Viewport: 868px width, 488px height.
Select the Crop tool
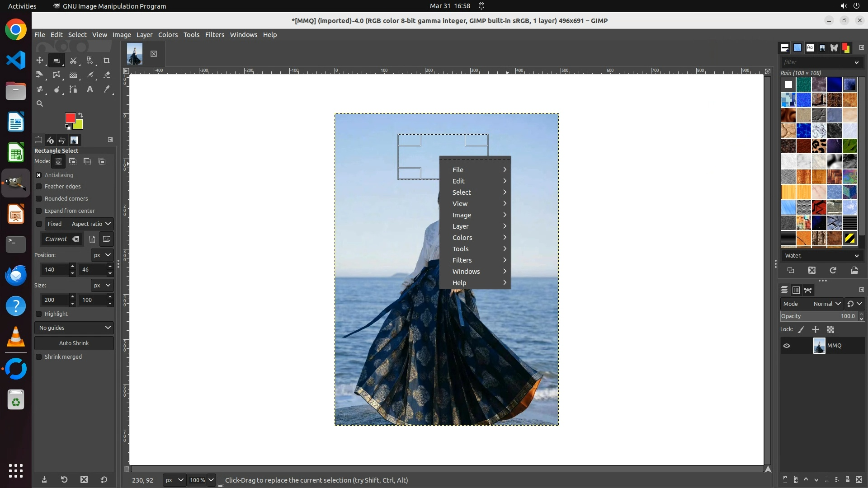coord(107,60)
